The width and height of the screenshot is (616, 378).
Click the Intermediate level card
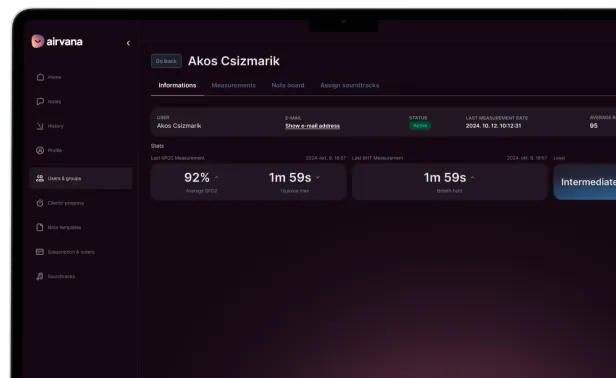(x=585, y=182)
